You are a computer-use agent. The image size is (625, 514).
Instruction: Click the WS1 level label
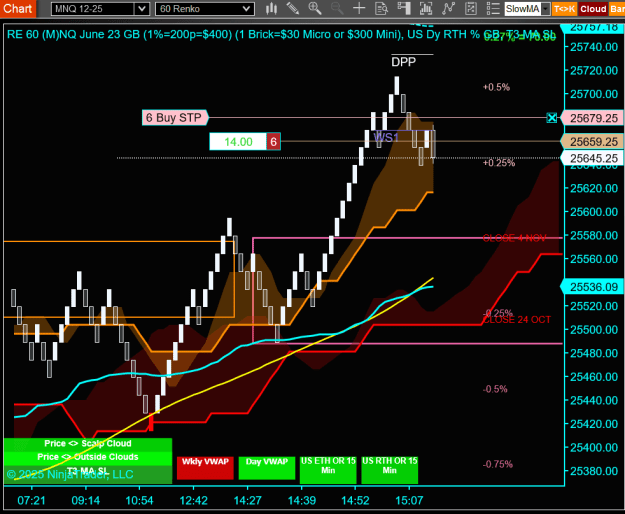[x=386, y=137]
